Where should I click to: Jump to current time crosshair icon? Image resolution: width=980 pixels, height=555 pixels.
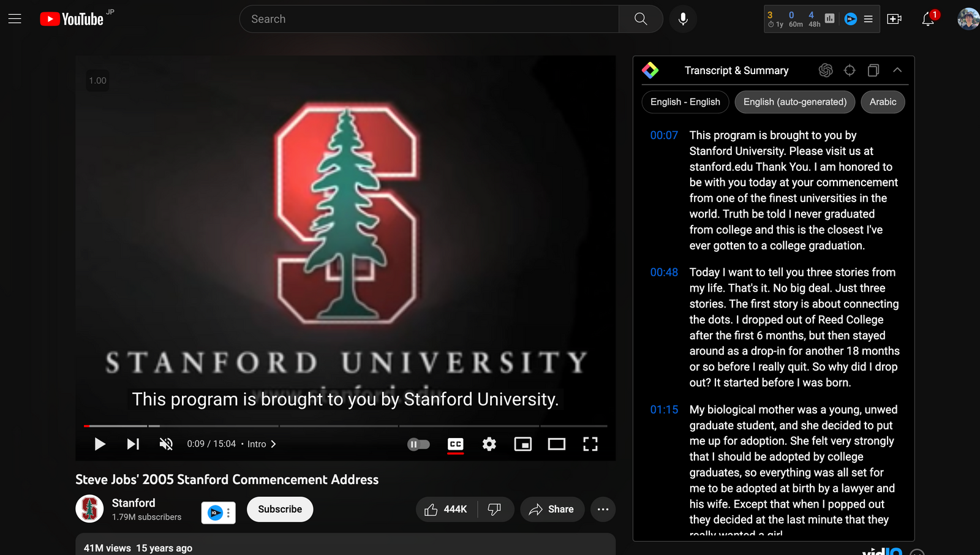[x=850, y=70]
